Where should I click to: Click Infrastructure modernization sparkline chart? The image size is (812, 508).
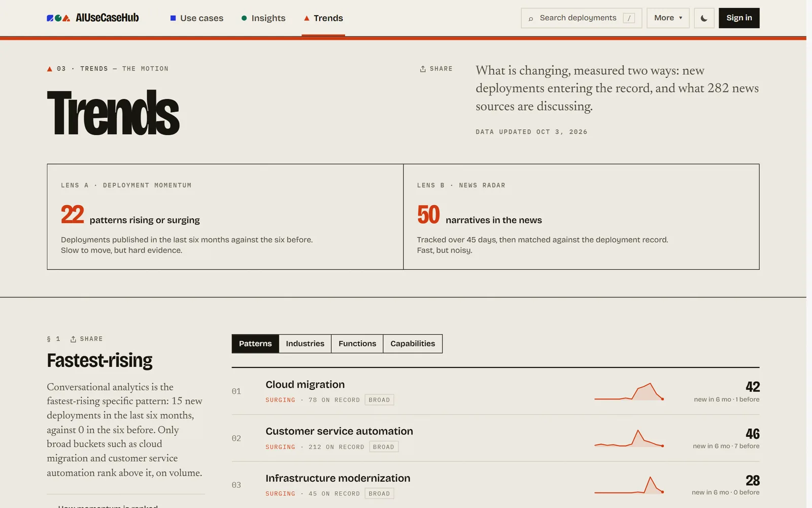[629, 485]
